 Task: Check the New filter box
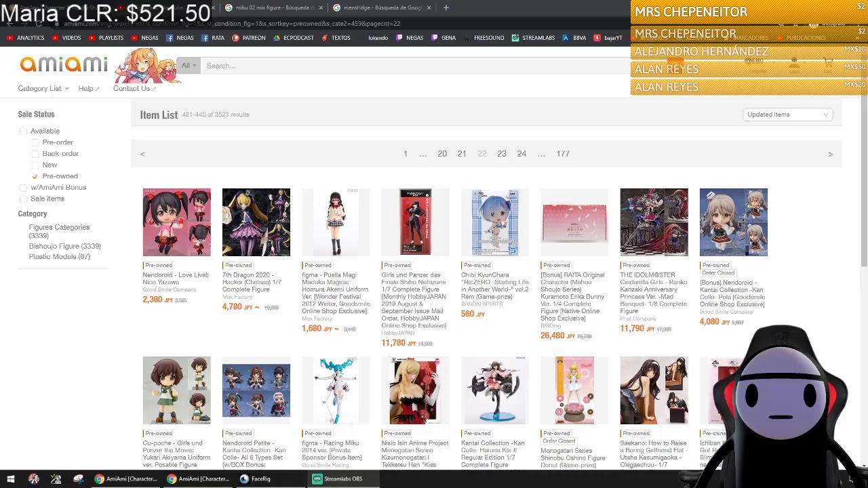[35, 165]
